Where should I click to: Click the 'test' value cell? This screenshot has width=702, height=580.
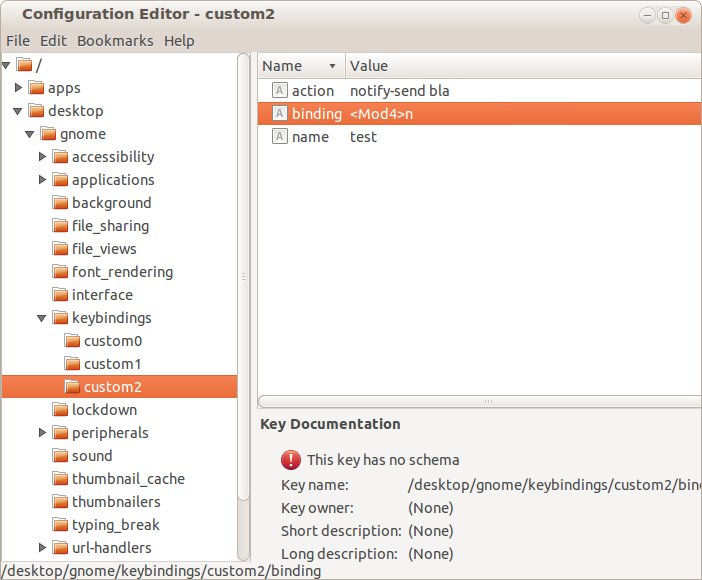point(363,137)
